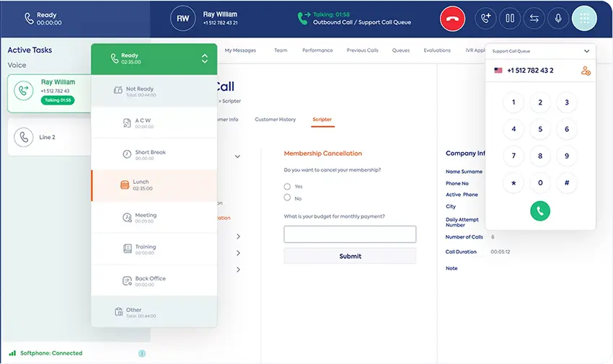
Task: Click the transfer call arrows icon
Action: point(534,18)
